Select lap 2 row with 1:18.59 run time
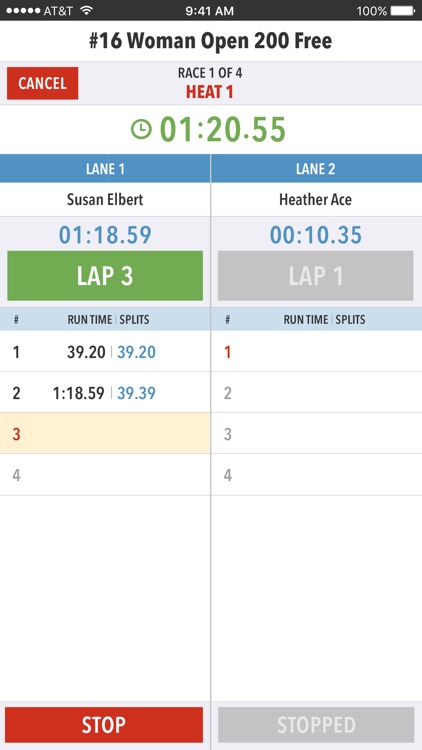Screen dimensions: 422x750 pos(105,393)
